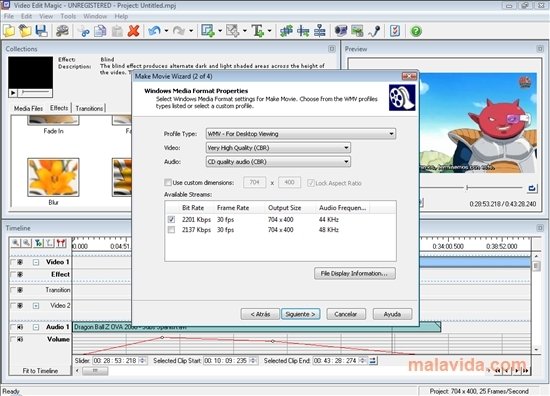Click the Slider time input field
This screenshot has width=550, height=396.
click(x=119, y=360)
